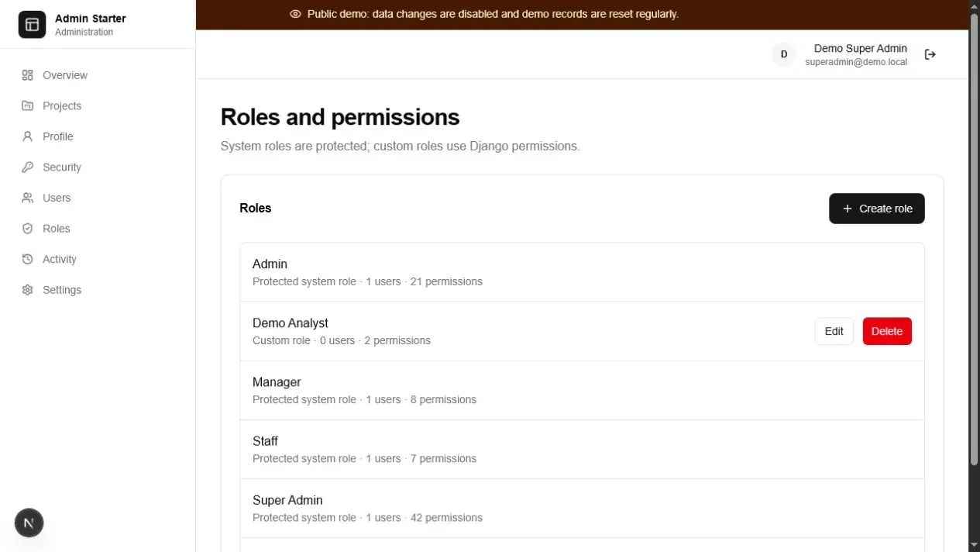
Task: Click superadmin@demo.local email text
Action: [x=856, y=62]
